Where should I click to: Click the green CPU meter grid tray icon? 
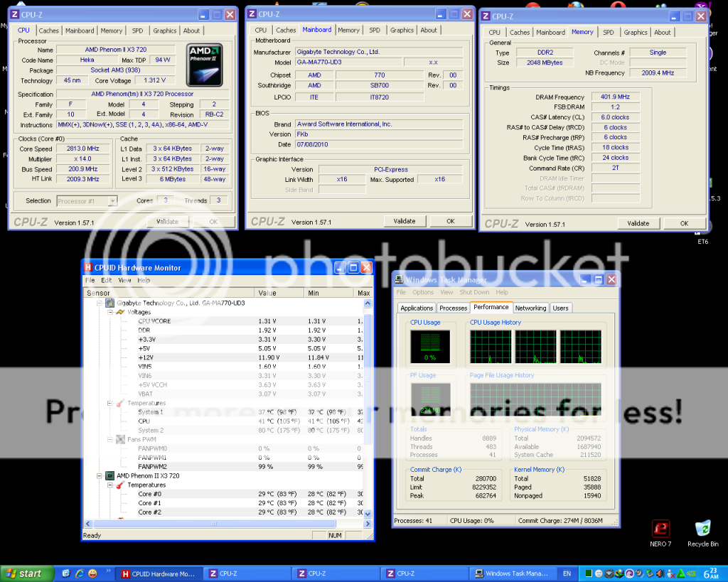click(x=588, y=573)
